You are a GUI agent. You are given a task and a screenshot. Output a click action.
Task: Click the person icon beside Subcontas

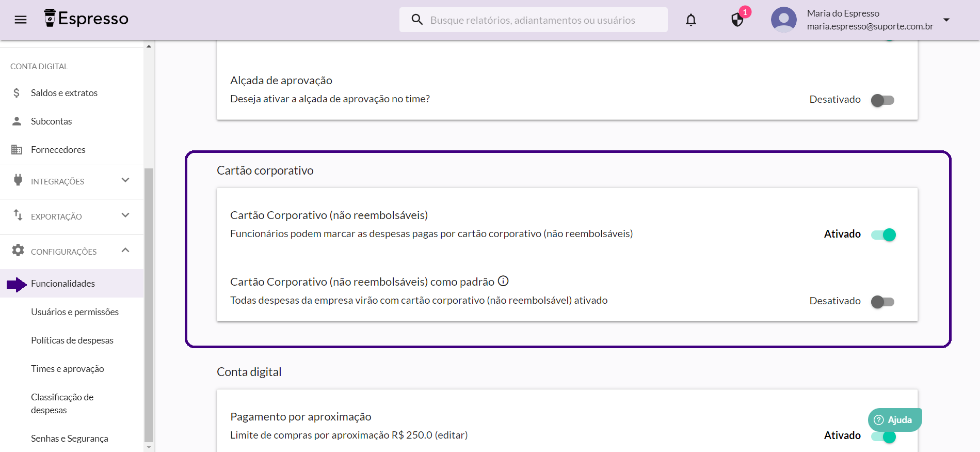(17, 121)
